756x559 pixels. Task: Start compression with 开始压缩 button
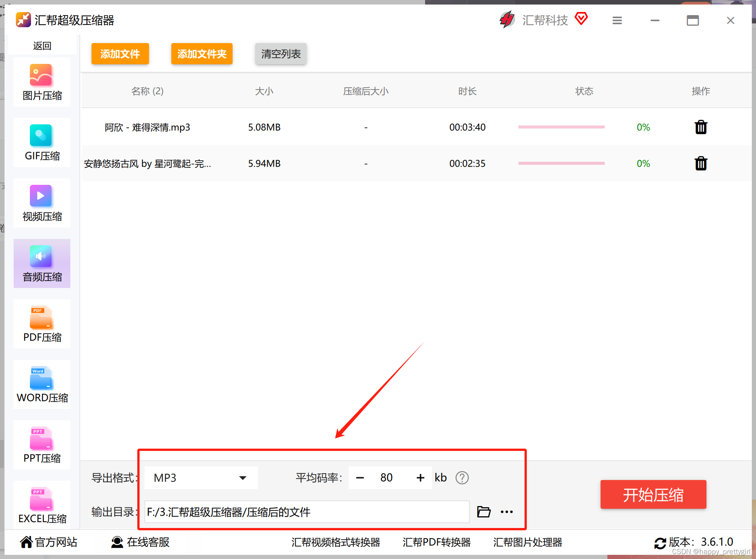click(x=653, y=495)
